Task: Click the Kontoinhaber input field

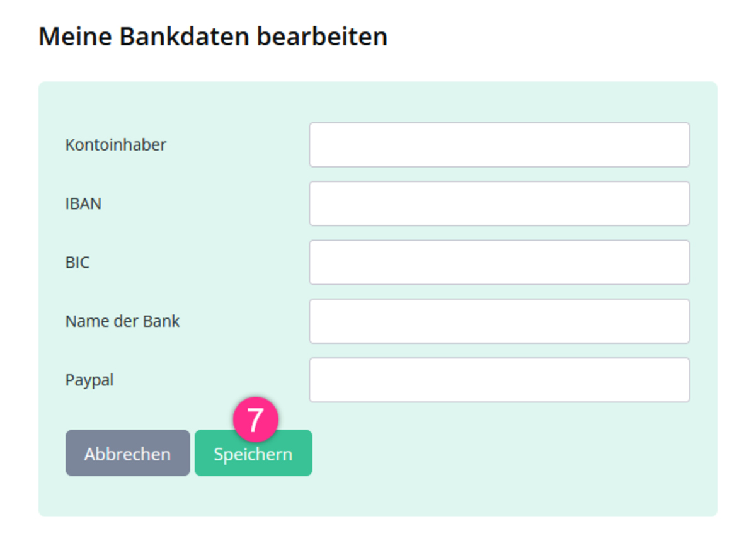Action: click(x=499, y=145)
